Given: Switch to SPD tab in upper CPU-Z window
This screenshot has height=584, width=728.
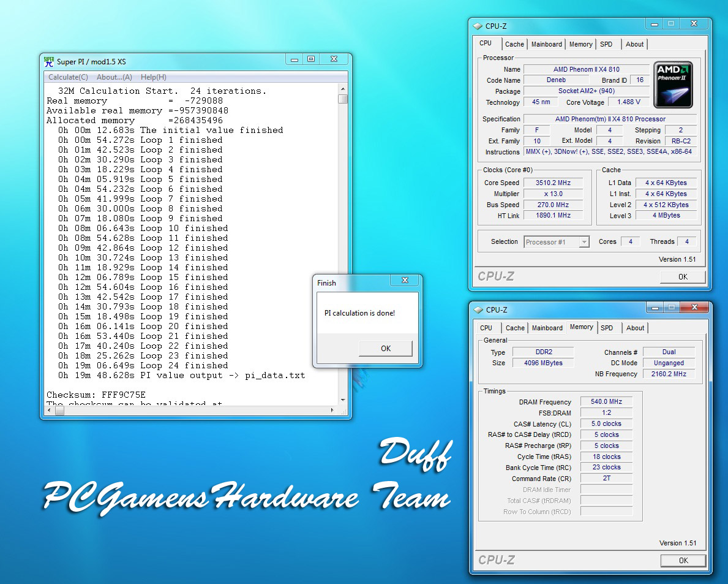Looking at the screenshot, I should coord(606,44).
